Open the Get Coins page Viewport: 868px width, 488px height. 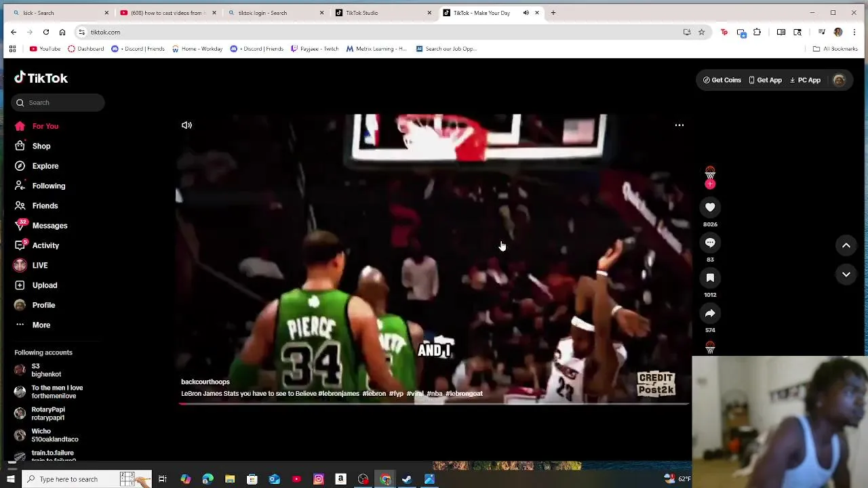coord(722,80)
